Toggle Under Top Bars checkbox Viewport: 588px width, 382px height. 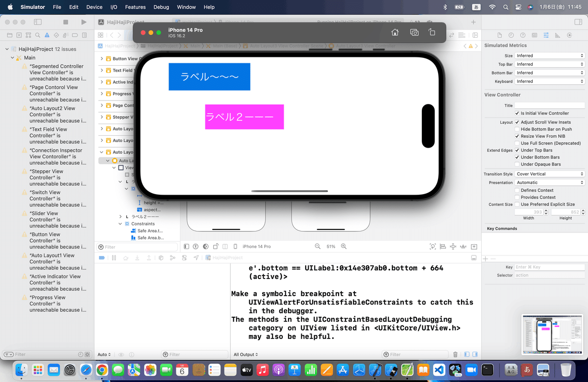(517, 150)
